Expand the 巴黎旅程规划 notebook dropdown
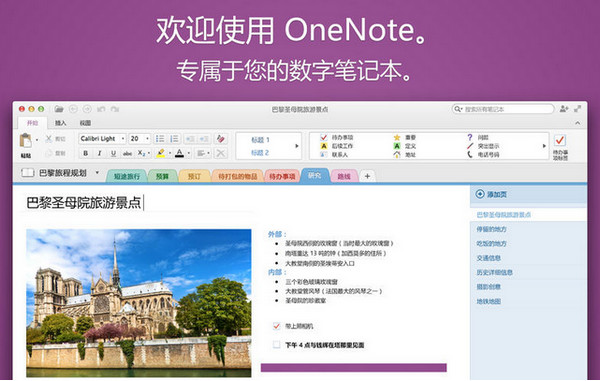The image size is (600, 381). click(x=97, y=173)
